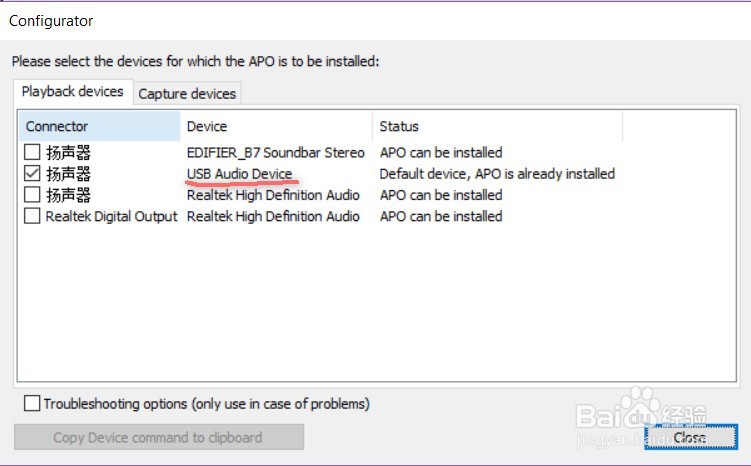Screen dimensions: 751x466
Task: Select the USB Audio Device name
Action: pos(239,174)
